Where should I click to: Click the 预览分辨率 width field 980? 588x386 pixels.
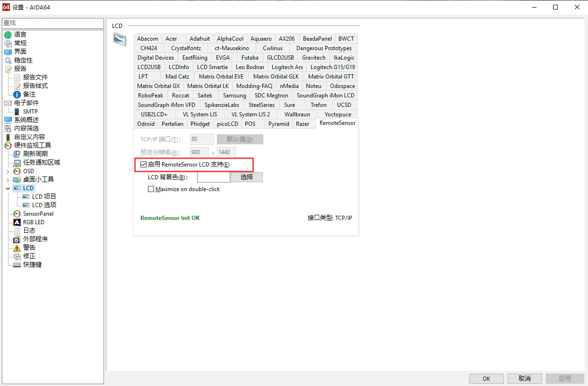coord(199,152)
